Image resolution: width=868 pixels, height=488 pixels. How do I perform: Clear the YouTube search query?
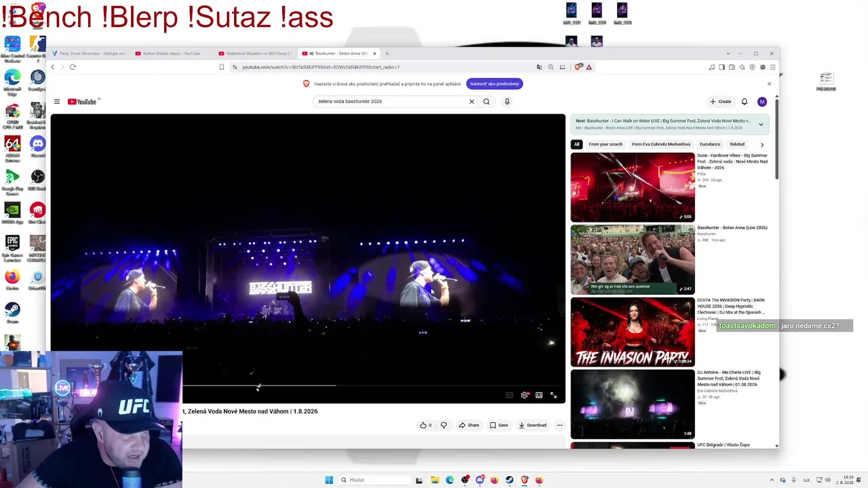tap(472, 102)
